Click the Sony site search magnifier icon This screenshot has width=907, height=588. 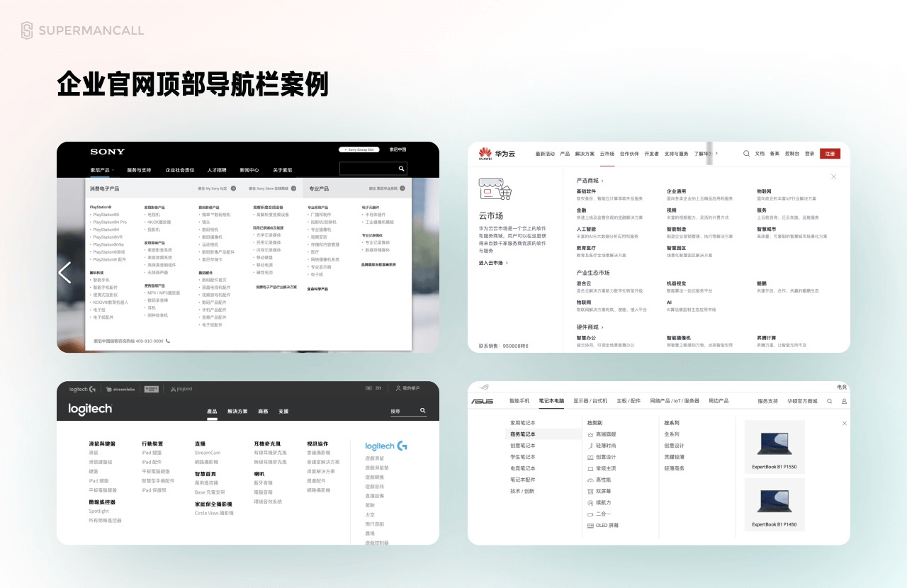pos(401,169)
